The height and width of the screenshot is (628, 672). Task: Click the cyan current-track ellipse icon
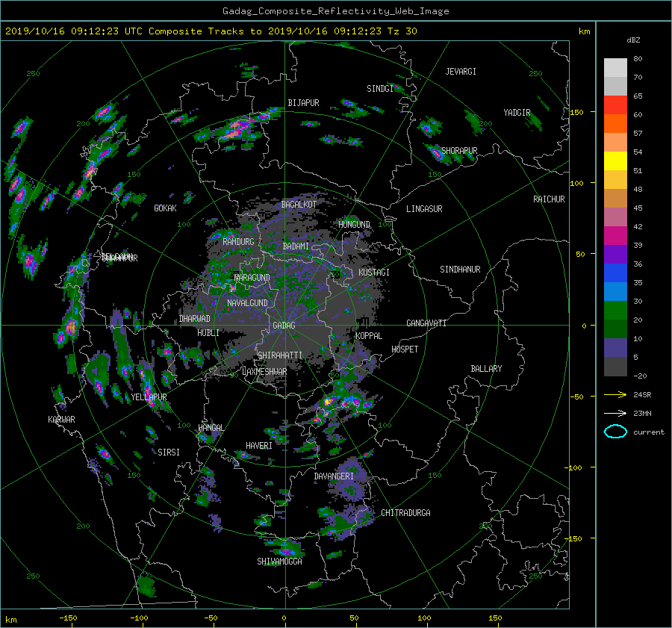click(615, 432)
